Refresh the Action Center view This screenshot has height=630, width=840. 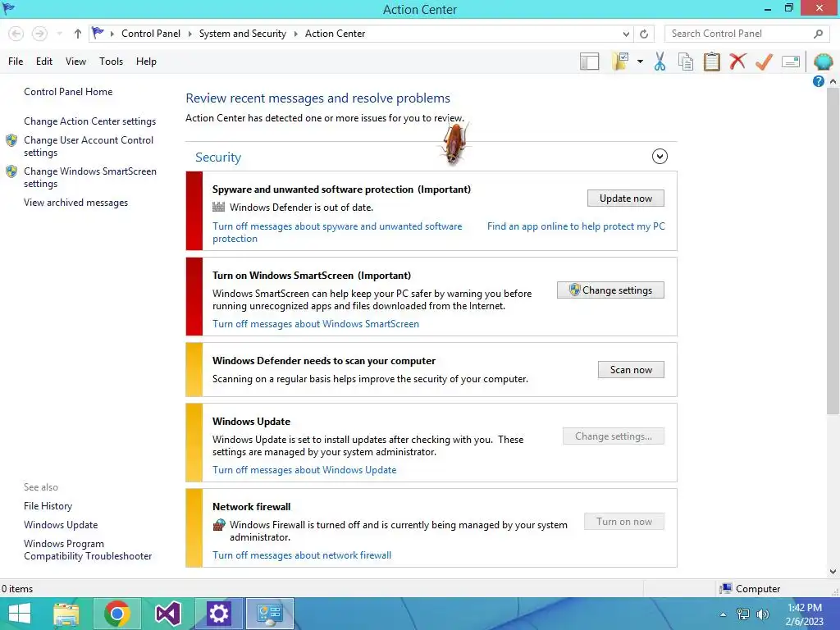644,34
